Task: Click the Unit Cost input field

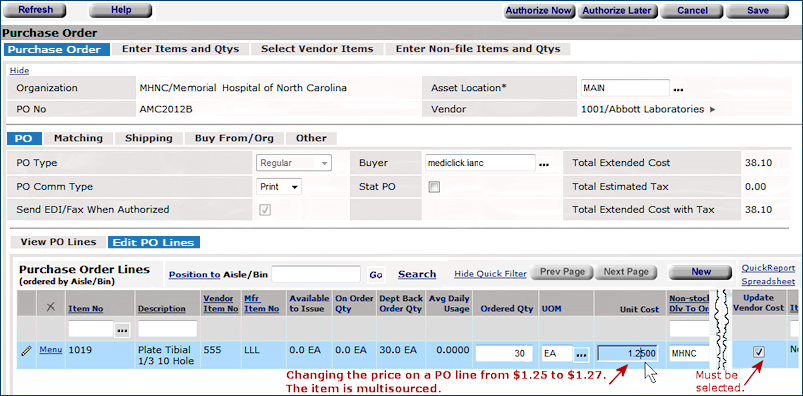Action: [x=630, y=354]
